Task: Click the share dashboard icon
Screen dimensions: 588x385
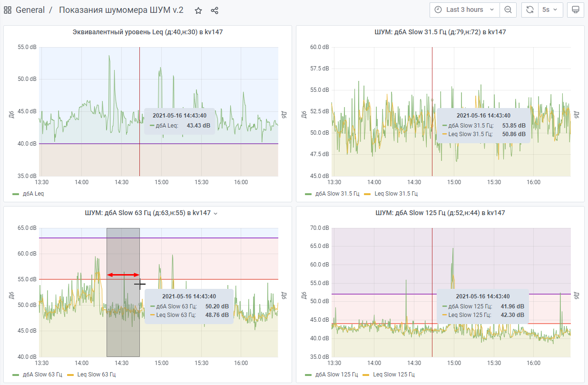Action: click(x=215, y=10)
